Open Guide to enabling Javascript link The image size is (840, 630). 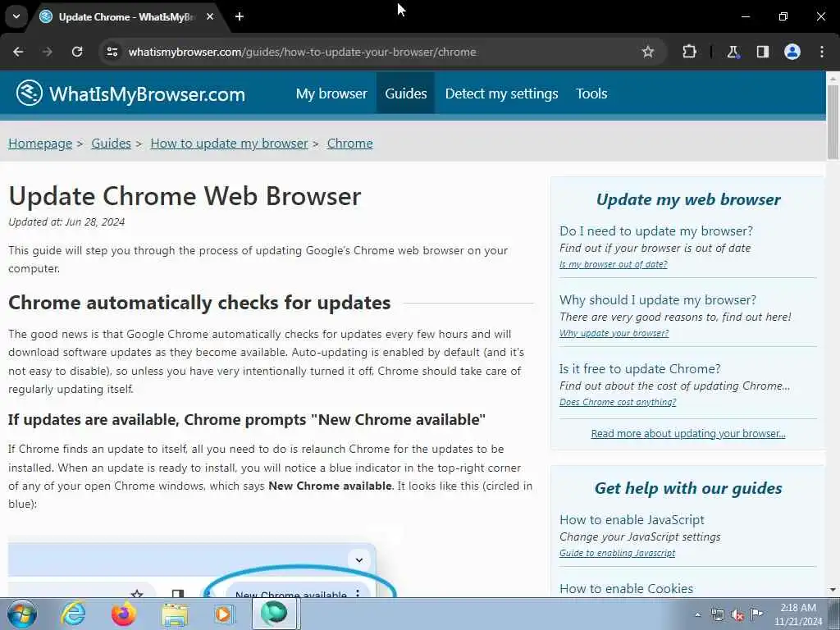(617, 554)
